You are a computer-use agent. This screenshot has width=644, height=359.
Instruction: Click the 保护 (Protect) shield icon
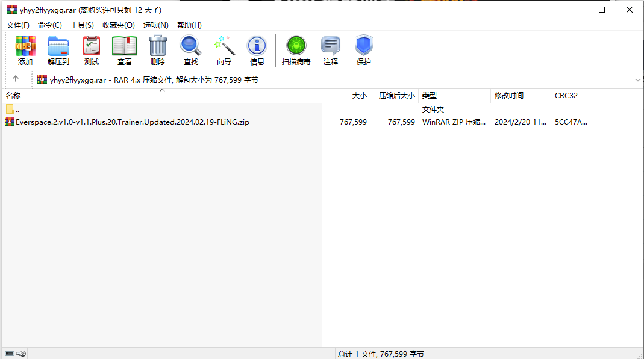tap(364, 50)
